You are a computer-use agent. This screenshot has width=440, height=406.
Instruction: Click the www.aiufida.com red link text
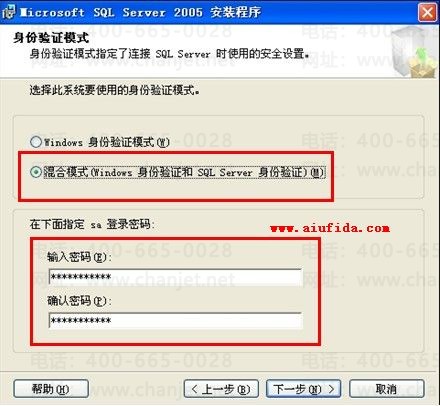pyautogui.click(x=330, y=228)
